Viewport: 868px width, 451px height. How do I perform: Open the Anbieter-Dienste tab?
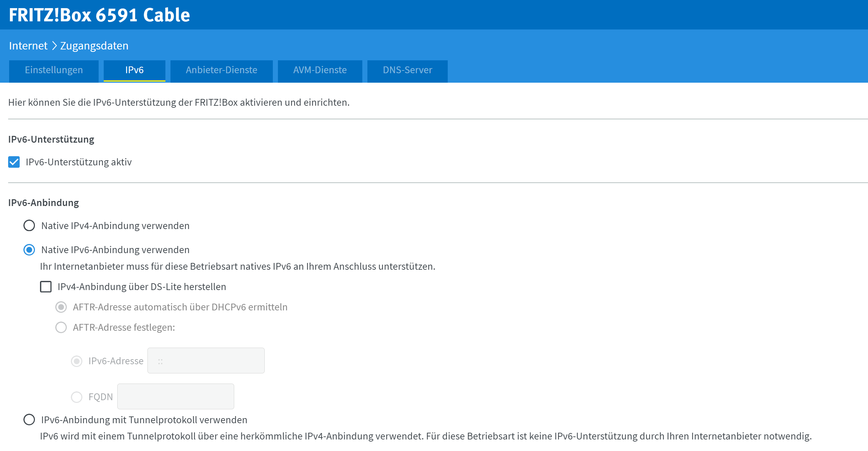[x=221, y=70]
